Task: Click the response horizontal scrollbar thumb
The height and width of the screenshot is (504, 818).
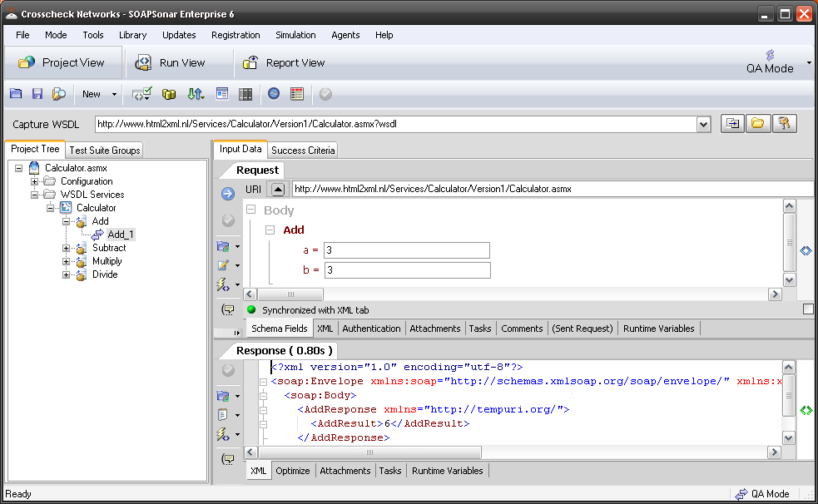Action: click(369, 452)
